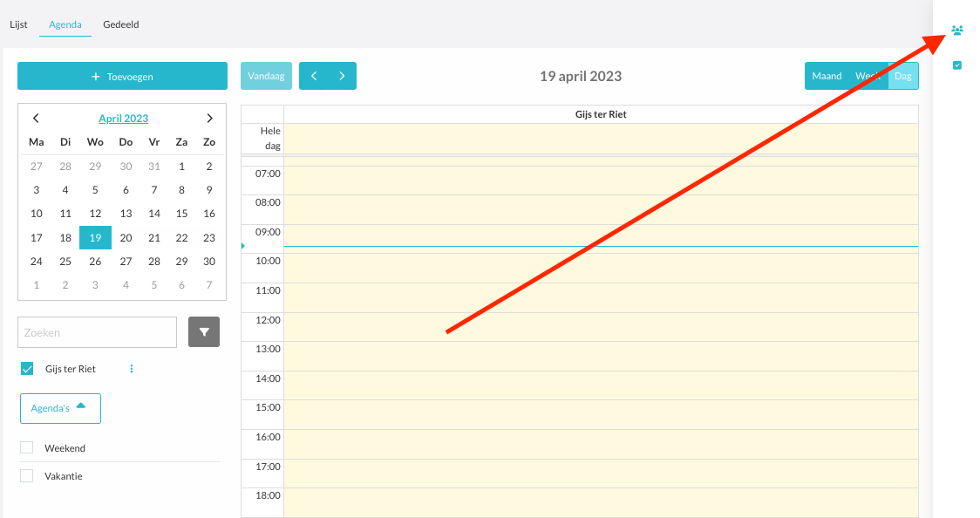Screen dimensions: 980x518
Task: Switch to the Lijst tab
Action: tap(19, 24)
